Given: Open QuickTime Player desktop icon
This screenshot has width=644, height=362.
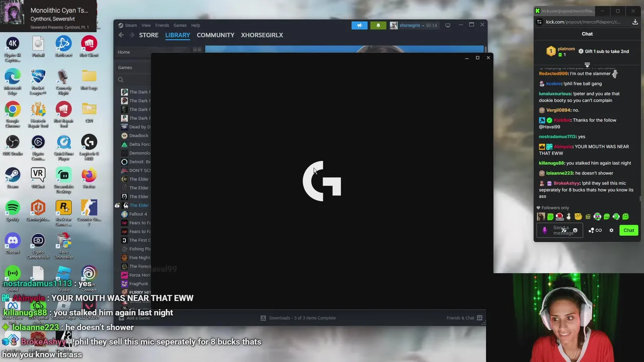Looking at the screenshot, I should click(x=63, y=147).
